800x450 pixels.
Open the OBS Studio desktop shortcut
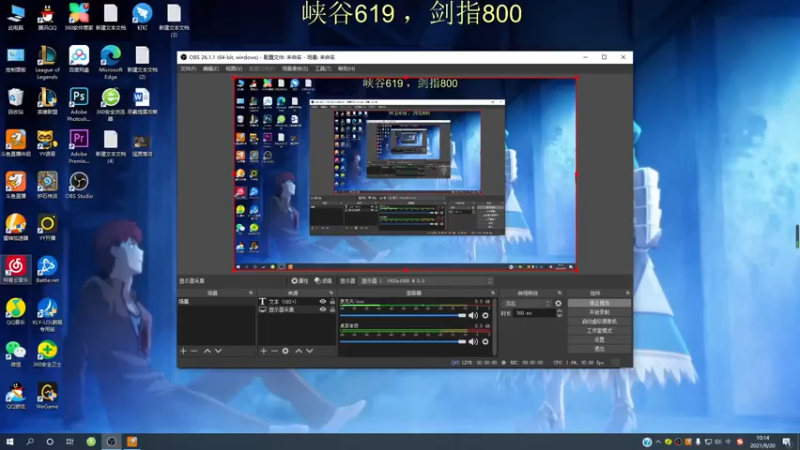(79, 185)
